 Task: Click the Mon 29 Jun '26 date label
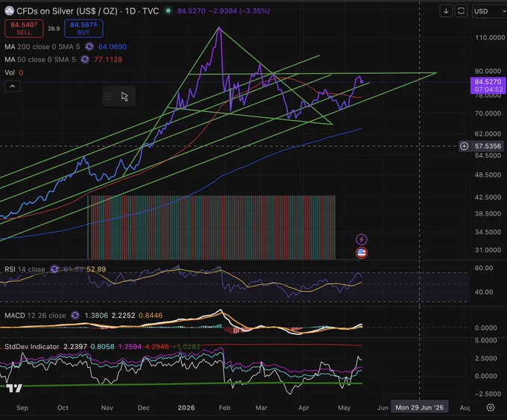419,407
